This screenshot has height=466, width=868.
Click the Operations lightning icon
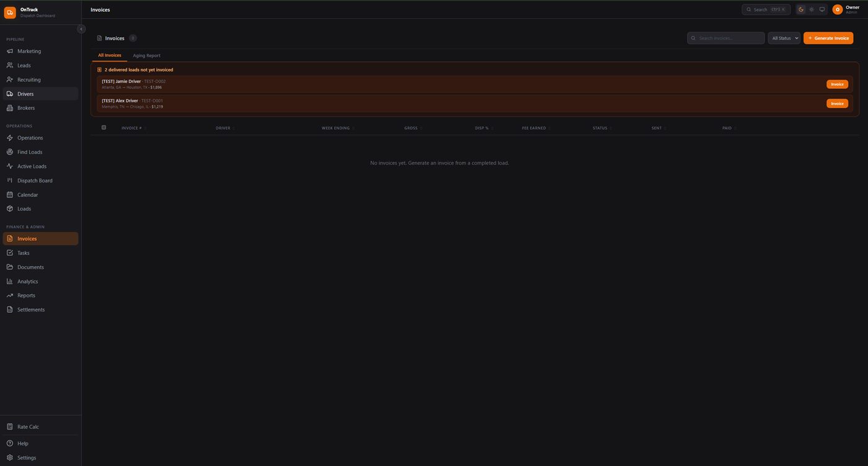(x=10, y=138)
